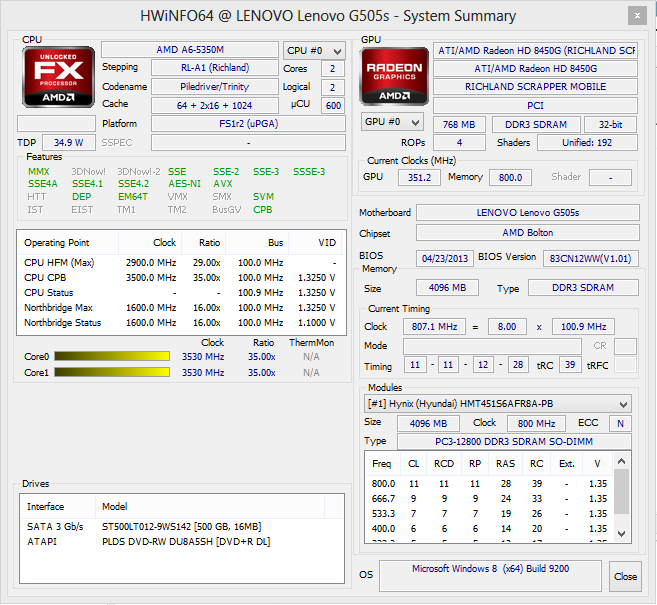657x605 pixels.
Task: Click the ECC N value box
Action: tap(621, 423)
